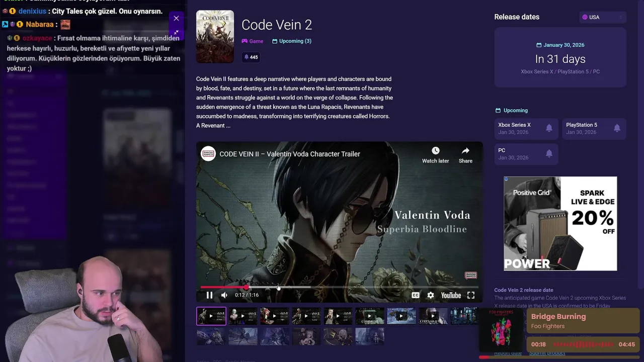
Task: Pause the YouTube trailer
Action: (209, 295)
